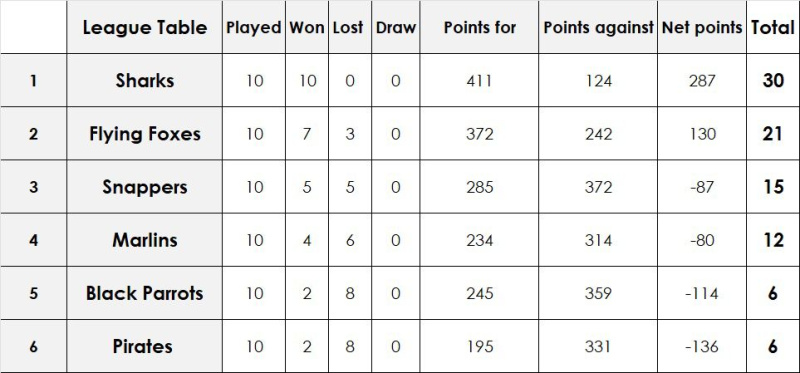The width and height of the screenshot is (800, 373).
Task: Click the League Table header cell
Action: [x=144, y=27]
